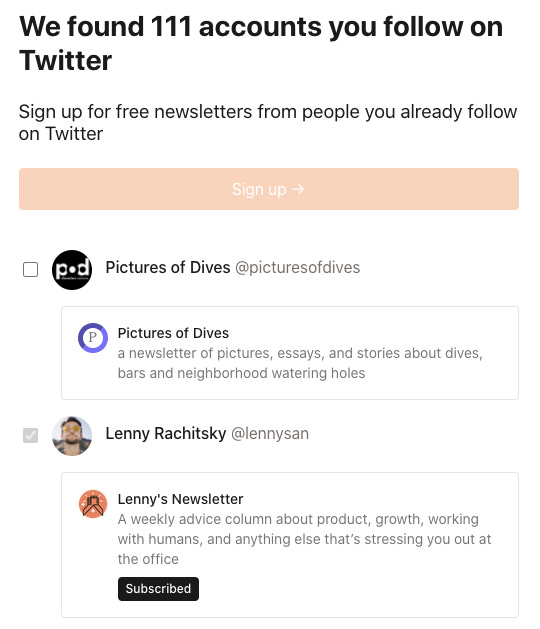Click the description about dives and watering holes
This screenshot has width=540, height=629.
tap(300, 363)
